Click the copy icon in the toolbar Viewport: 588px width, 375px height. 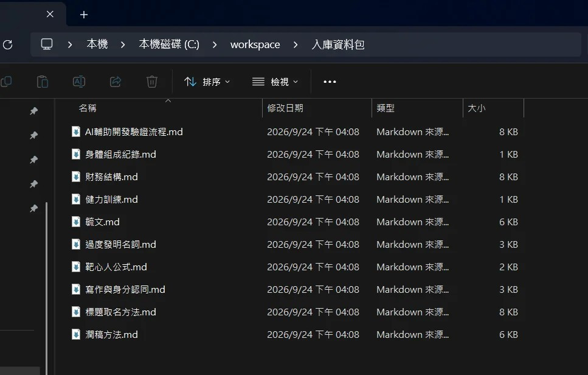coord(6,82)
